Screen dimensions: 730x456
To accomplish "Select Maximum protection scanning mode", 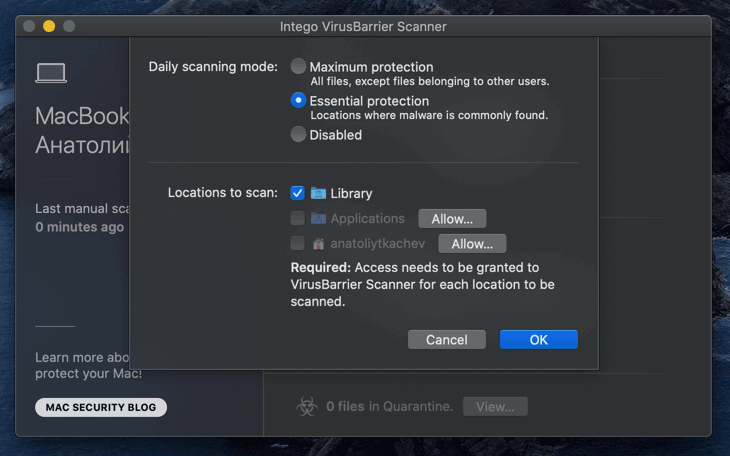I will pyautogui.click(x=298, y=67).
